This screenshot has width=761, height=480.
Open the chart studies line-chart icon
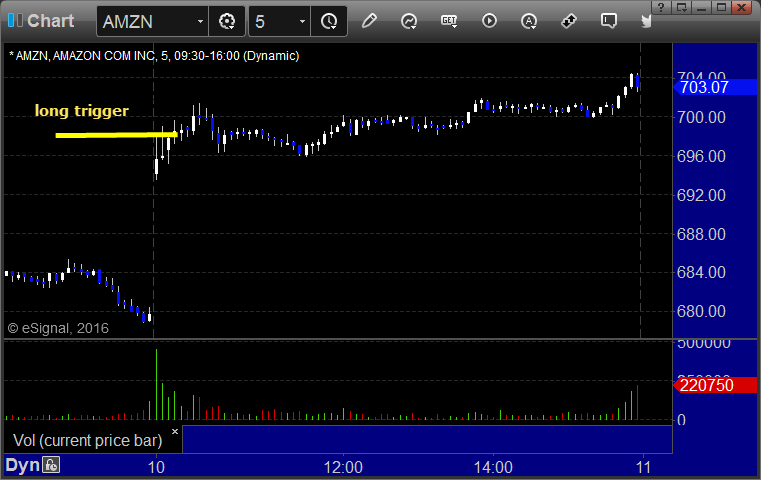409,21
